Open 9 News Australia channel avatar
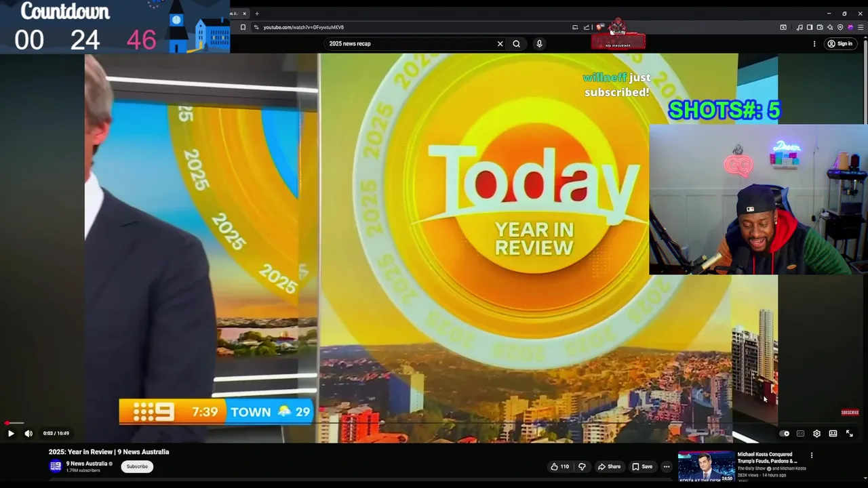This screenshot has width=868, height=488. coord(56,466)
